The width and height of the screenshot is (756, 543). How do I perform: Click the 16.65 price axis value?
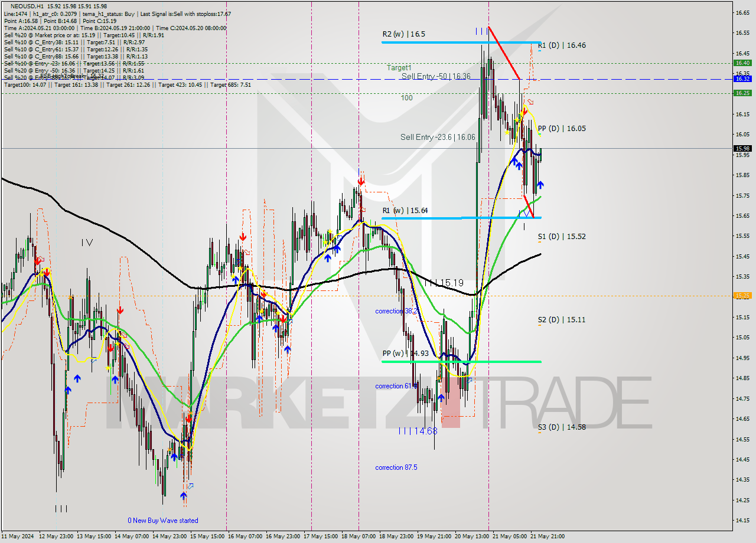pyautogui.click(x=742, y=12)
